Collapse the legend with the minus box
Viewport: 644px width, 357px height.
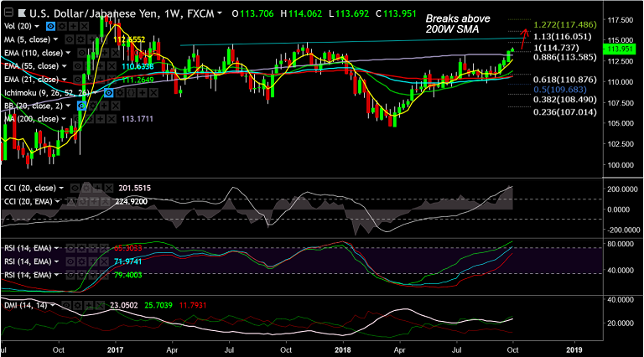coord(8,13)
